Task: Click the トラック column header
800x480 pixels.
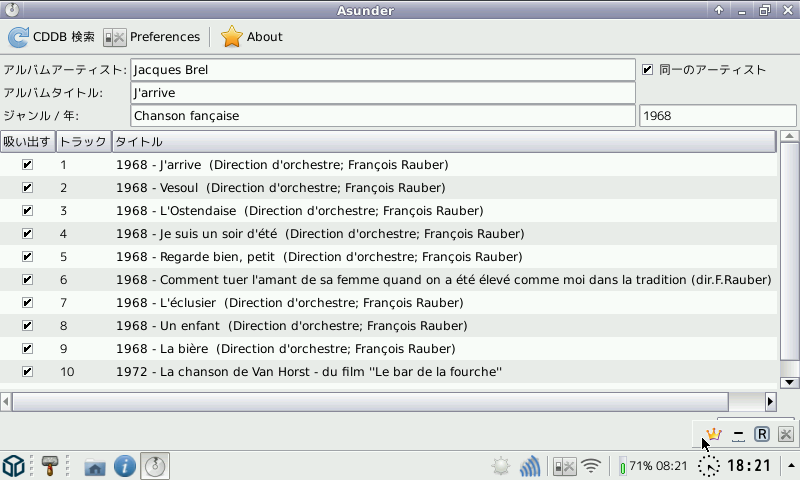Action: point(83,141)
